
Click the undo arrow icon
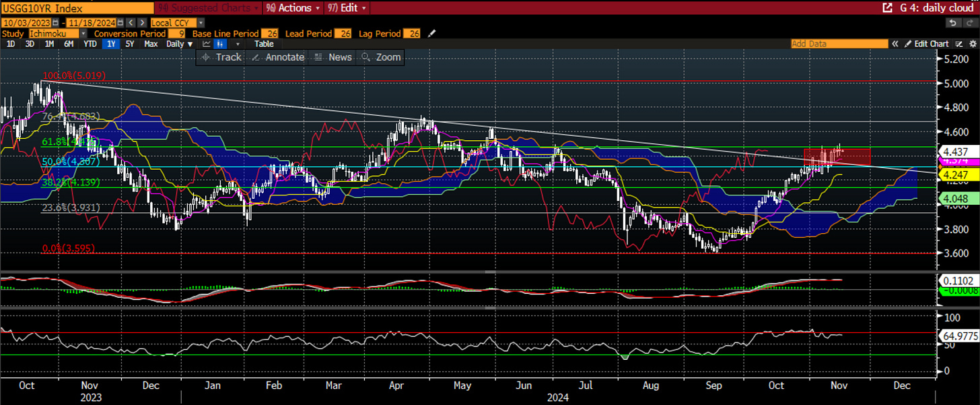953,23
